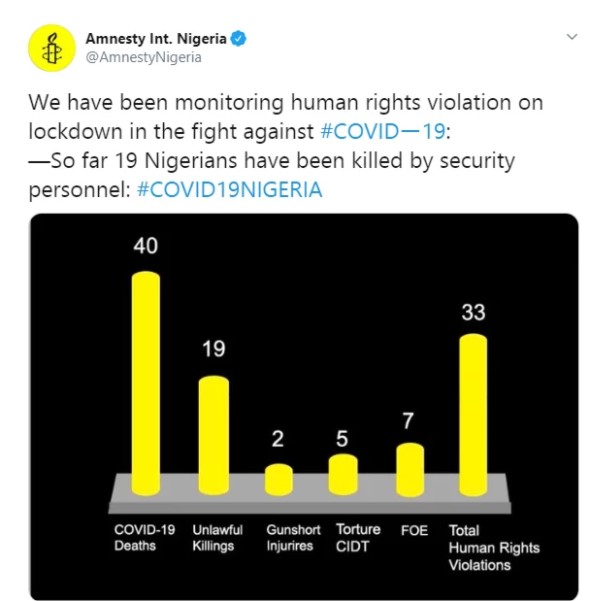Click the value 19 above the Killings bar
This screenshot has height=601, width=590.
coord(214,349)
